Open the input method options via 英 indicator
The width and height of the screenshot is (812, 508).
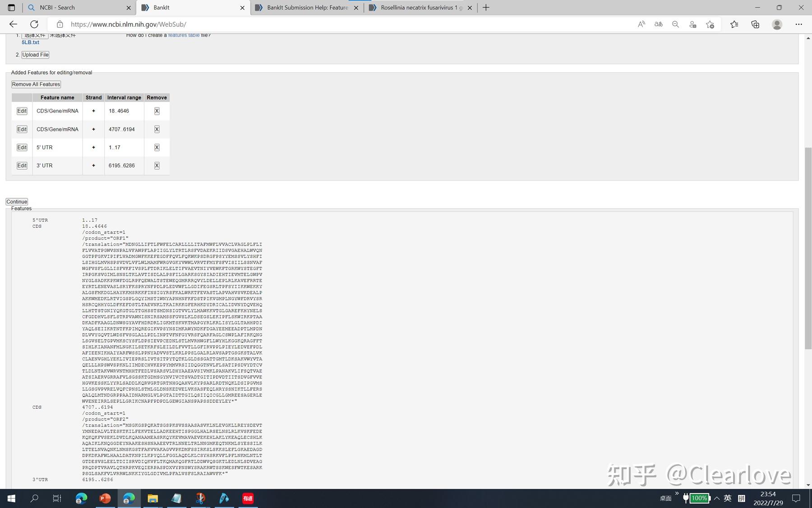pos(727,498)
